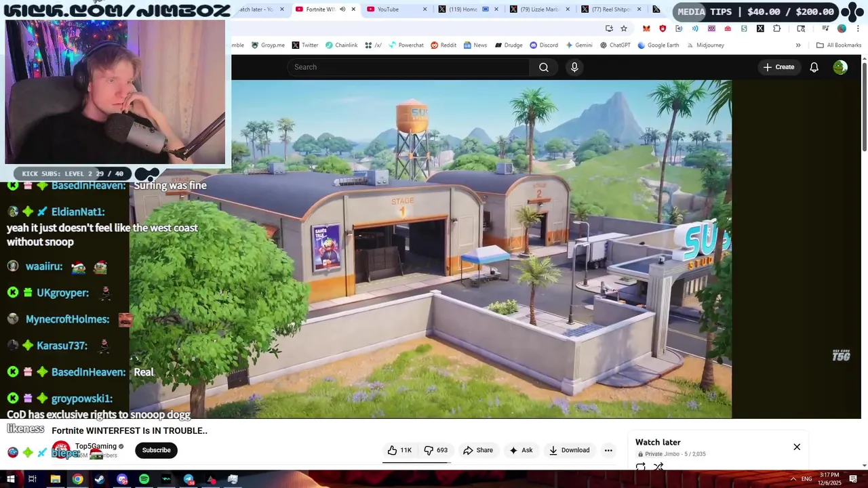
Task: Open the Chainlink bookmark
Action: (341, 45)
